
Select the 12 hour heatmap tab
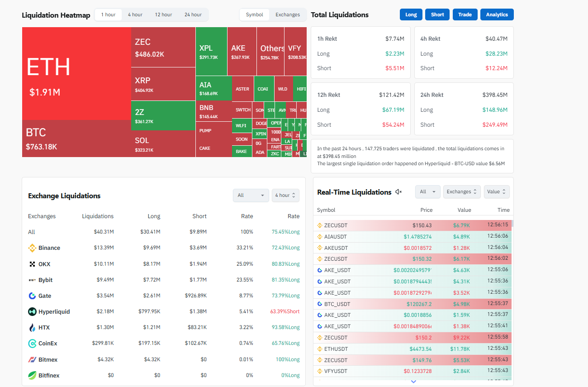click(163, 14)
